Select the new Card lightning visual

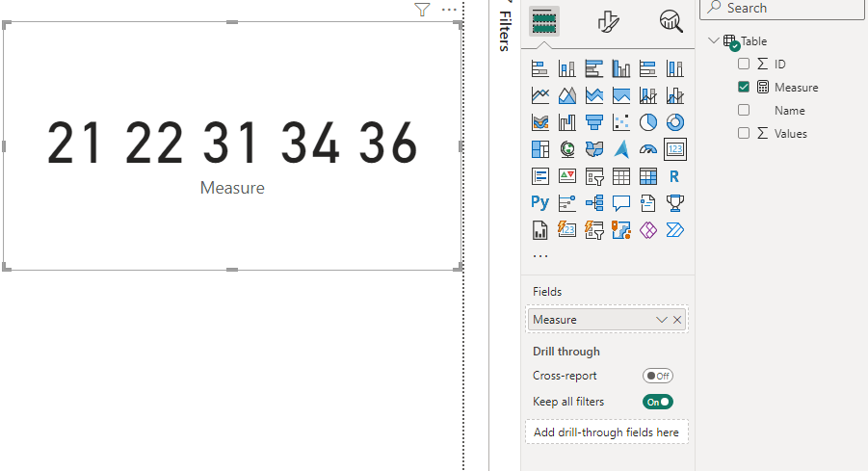pos(566,229)
